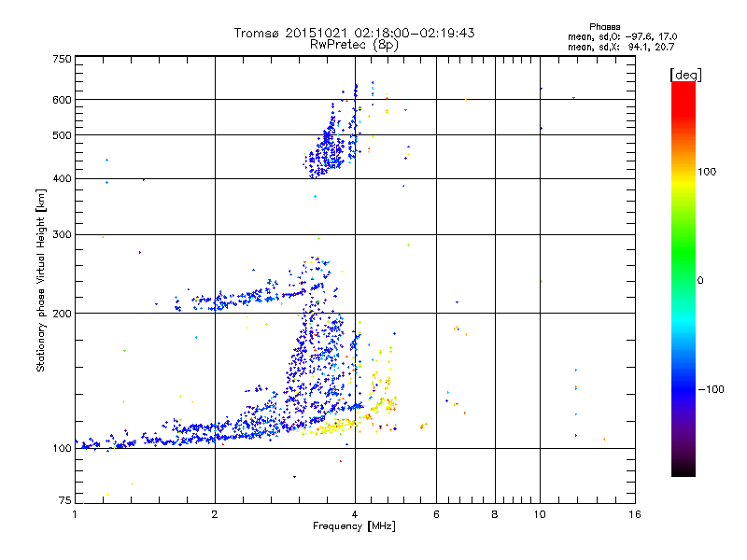Click the '300' height axis tick label
This screenshot has height=560, width=747.
click(x=62, y=235)
